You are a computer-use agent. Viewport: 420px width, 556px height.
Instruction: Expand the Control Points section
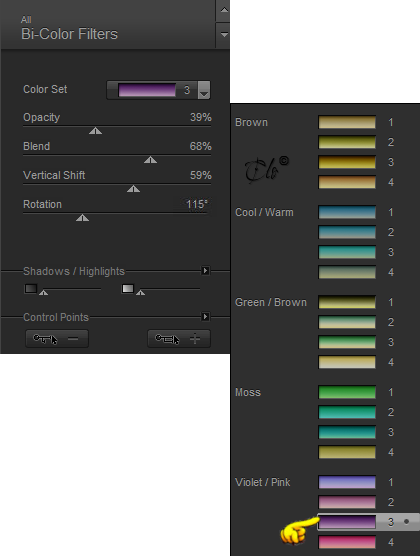coord(205,317)
